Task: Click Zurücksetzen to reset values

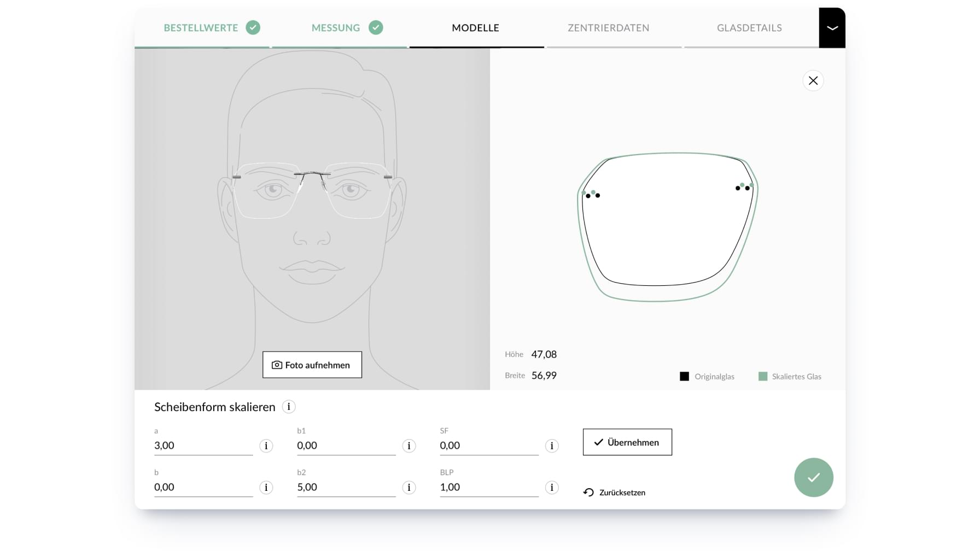Action: click(x=621, y=492)
